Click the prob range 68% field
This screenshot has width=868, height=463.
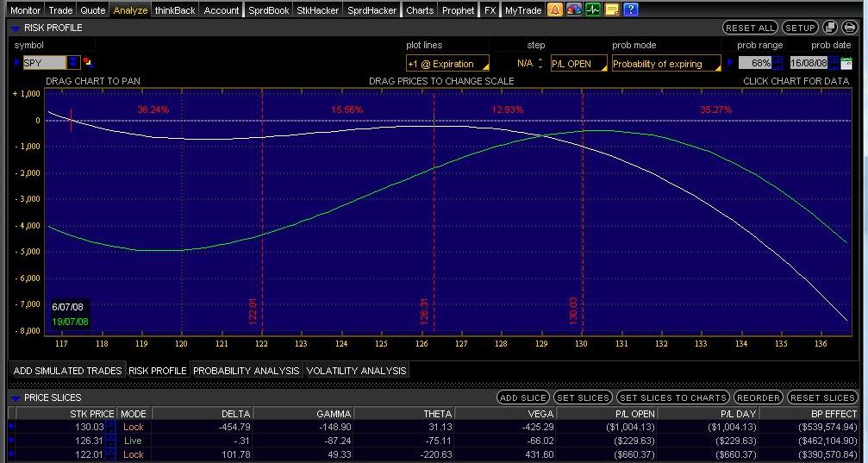point(755,63)
